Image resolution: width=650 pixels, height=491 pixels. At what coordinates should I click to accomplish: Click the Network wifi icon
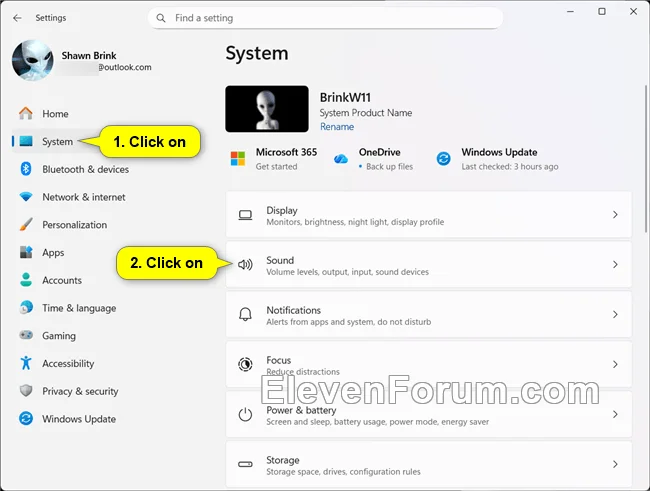[26, 197]
